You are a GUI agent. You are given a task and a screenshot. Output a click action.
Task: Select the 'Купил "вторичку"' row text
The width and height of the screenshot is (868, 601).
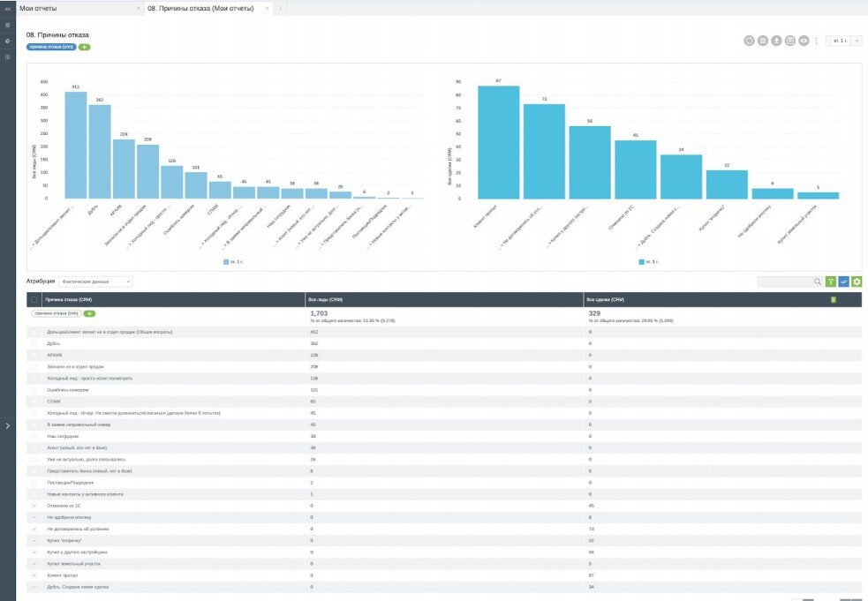click(x=64, y=541)
